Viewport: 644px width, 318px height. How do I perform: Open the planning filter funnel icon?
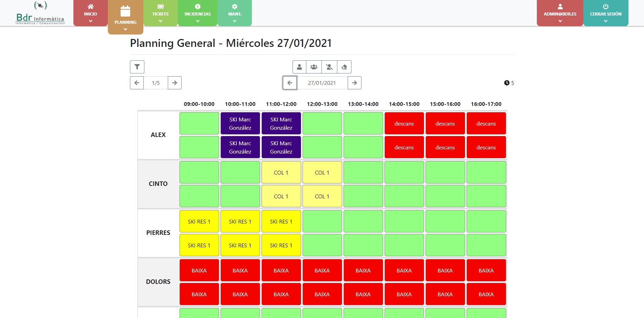(x=137, y=67)
